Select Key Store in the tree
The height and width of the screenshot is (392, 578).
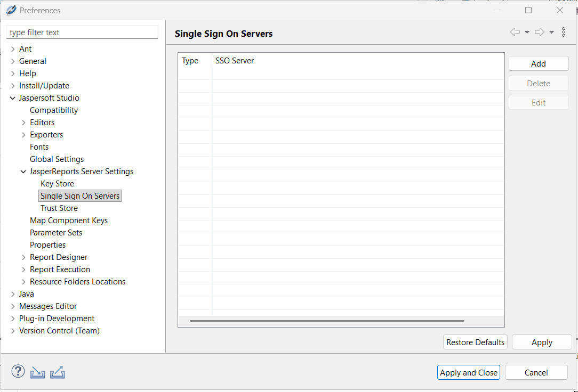coord(57,184)
